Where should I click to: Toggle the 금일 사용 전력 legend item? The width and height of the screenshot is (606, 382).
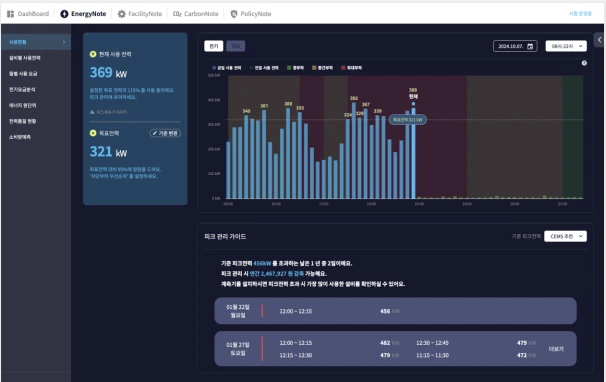226,68
